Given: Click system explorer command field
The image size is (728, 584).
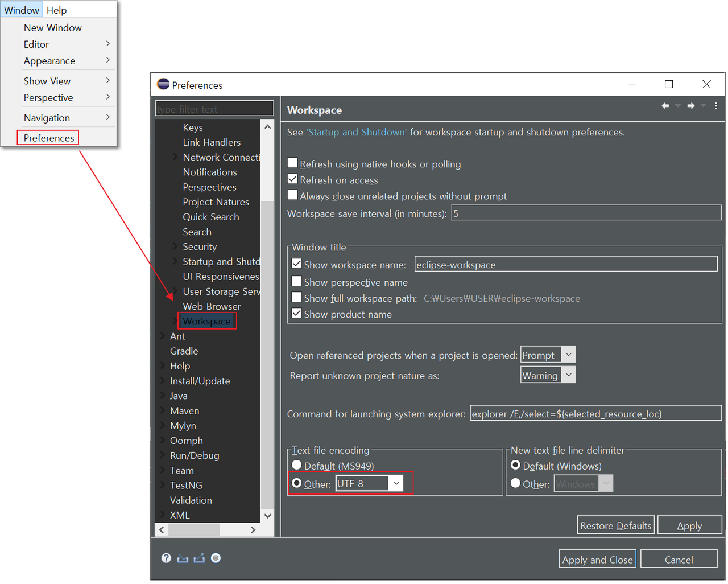Looking at the screenshot, I should (595, 413).
